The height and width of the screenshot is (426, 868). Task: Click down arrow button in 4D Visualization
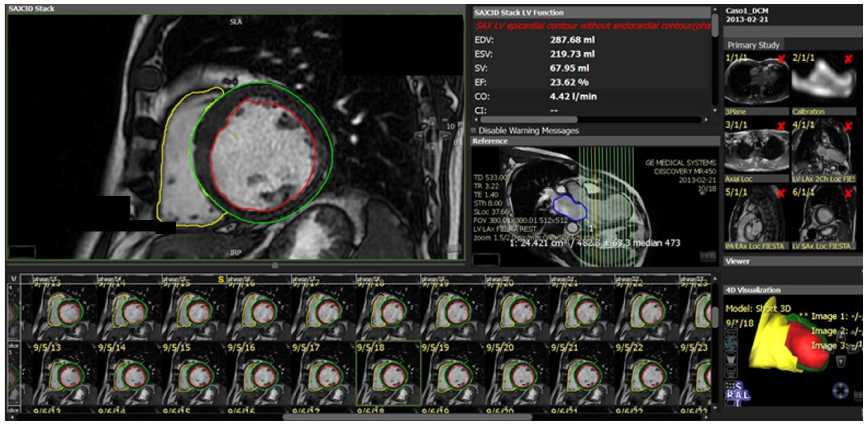tap(841, 361)
